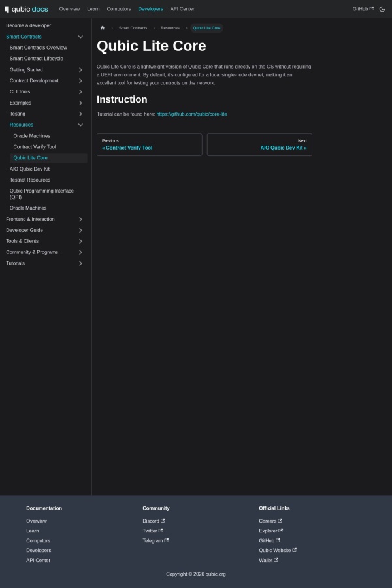Open footer Qubic Website link

tap(278, 551)
